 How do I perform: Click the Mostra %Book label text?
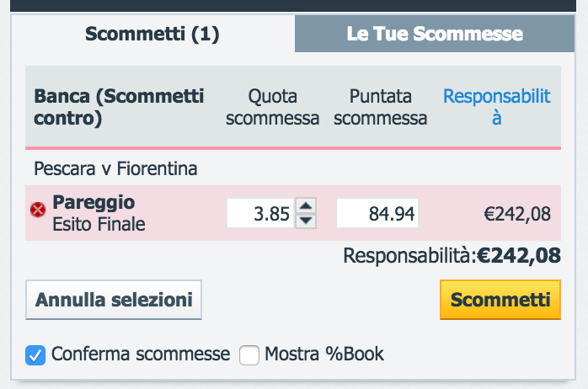click(x=324, y=354)
